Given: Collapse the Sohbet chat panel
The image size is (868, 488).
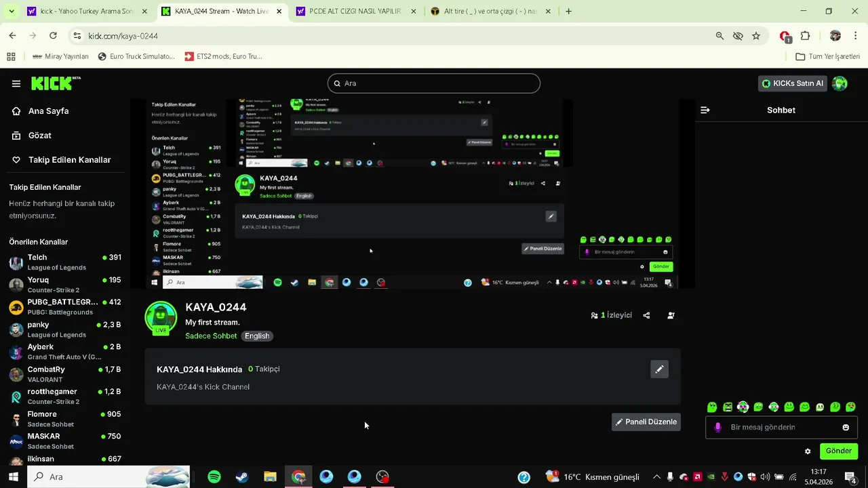Looking at the screenshot, I should pyautogui.click(x=705, y=110).
